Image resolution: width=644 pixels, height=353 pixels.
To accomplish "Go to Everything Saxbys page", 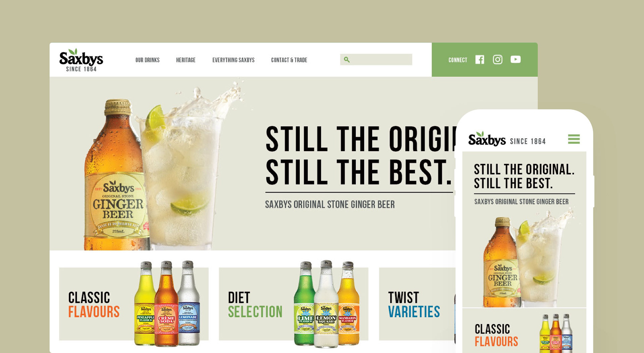I will (x=233, y=60).
